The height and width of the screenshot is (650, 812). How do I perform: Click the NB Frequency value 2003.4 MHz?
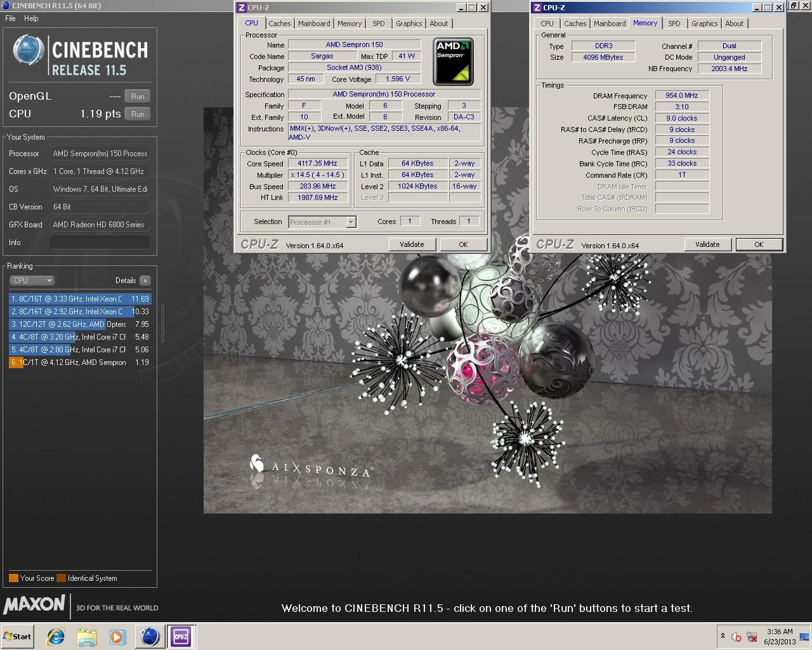click(730, 69)
